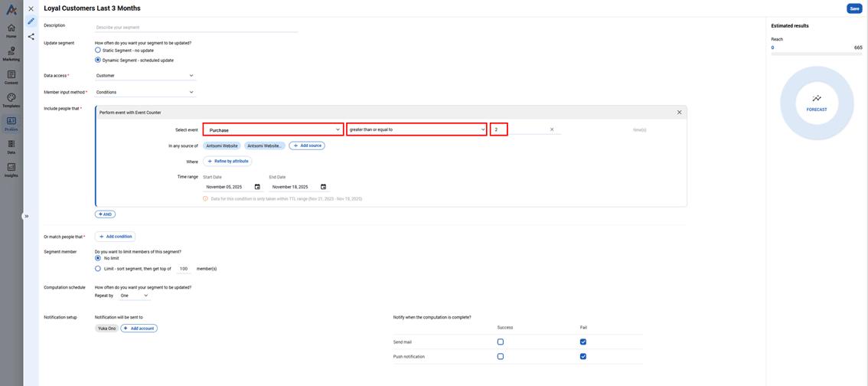This screenshot has width=868, height=386.
Task: Open the Data section in sidebar
Action: coord(11,147)
